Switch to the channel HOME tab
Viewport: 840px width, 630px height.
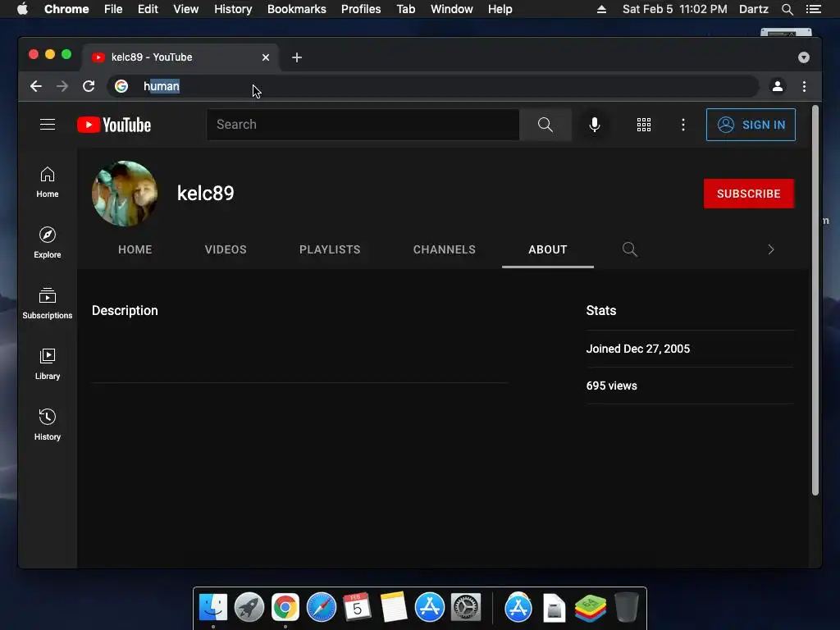tap(135, 249)
